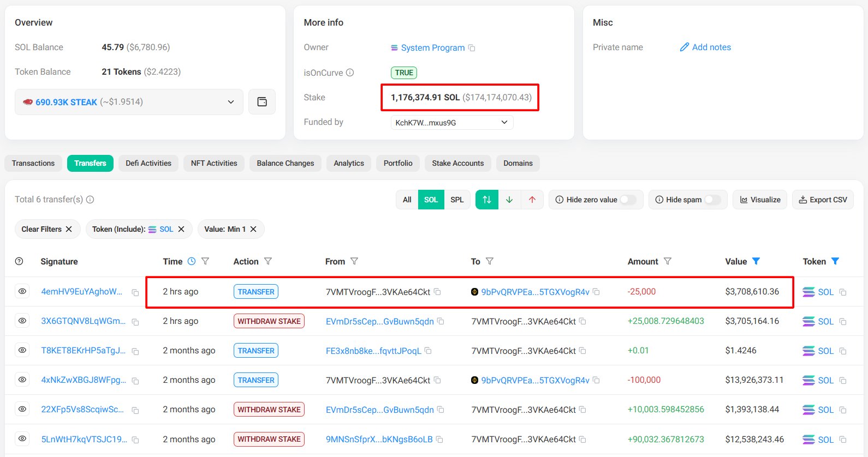Click the Export CSV button
Screen dimensions: 868x457
point(823,200)
